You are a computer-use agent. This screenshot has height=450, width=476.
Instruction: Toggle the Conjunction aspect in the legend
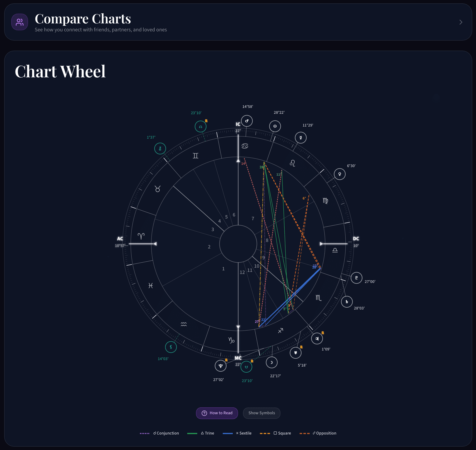165,433
